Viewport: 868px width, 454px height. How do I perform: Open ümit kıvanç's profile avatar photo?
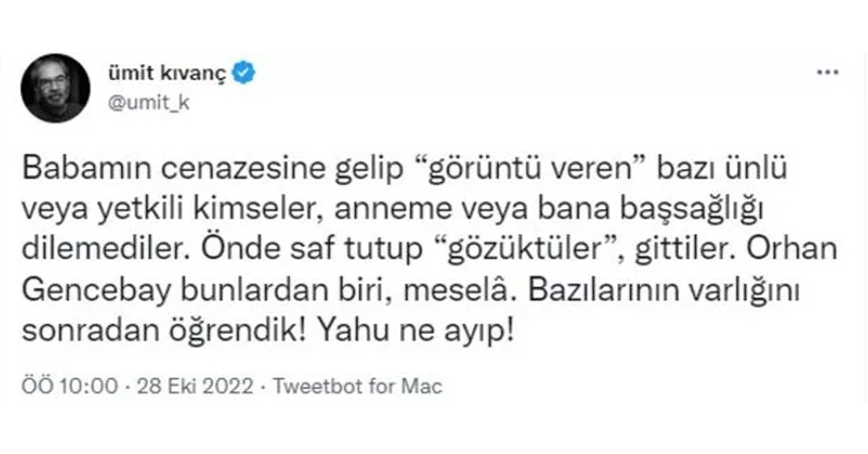tap(55, 87)
